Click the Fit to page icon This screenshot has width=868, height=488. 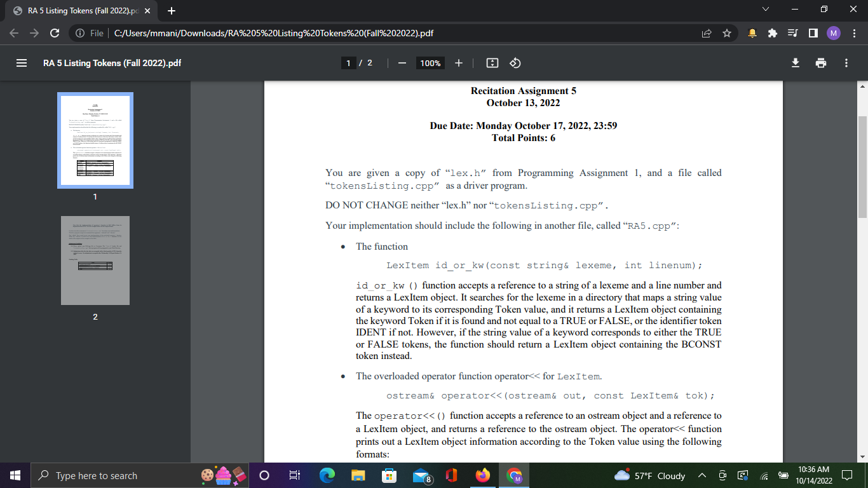click(491, 63)
